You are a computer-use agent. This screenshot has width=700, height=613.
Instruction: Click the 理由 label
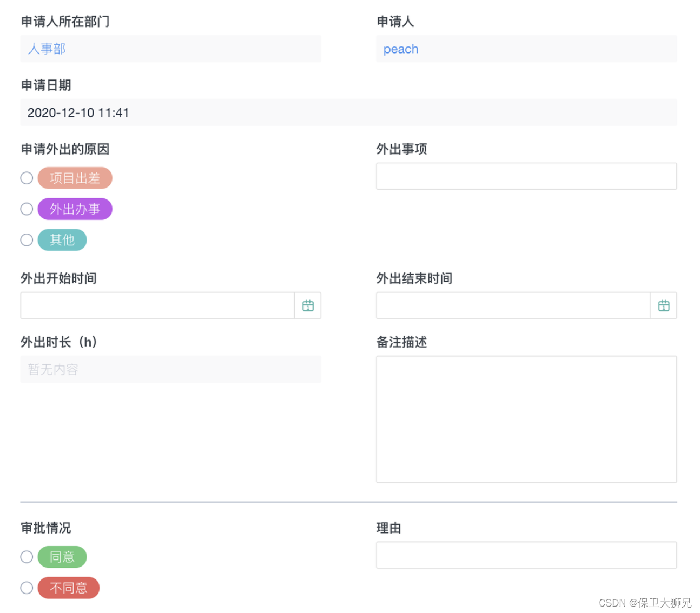point(389,528)
